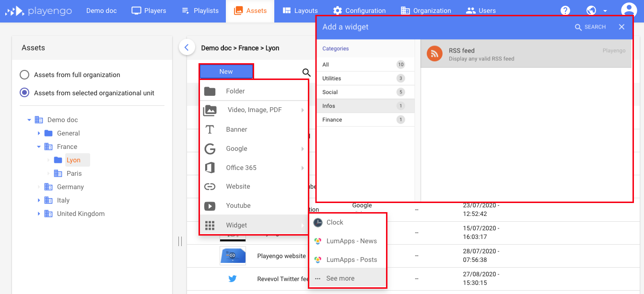Click the Widget grid icon
644x294 pixels.
click(210, 225)
